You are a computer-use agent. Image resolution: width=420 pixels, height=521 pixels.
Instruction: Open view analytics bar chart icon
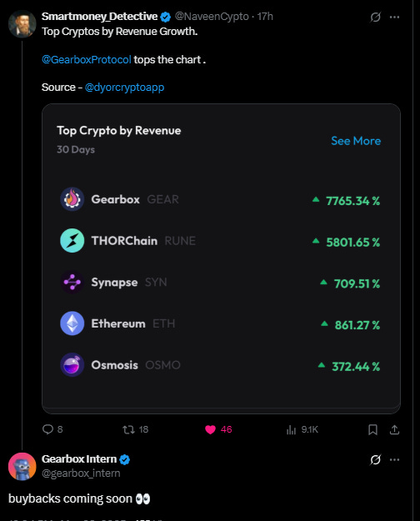click(291, 429)
